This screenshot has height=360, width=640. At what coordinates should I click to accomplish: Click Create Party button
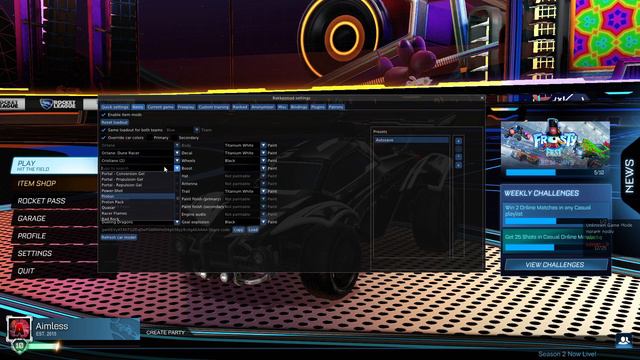click(165, 333)
